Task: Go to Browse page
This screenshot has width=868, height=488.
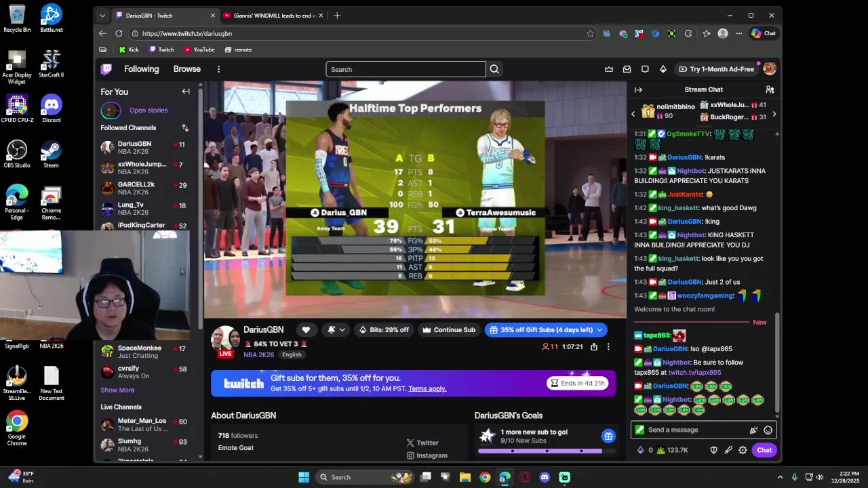Action: [x=186, y=69]
